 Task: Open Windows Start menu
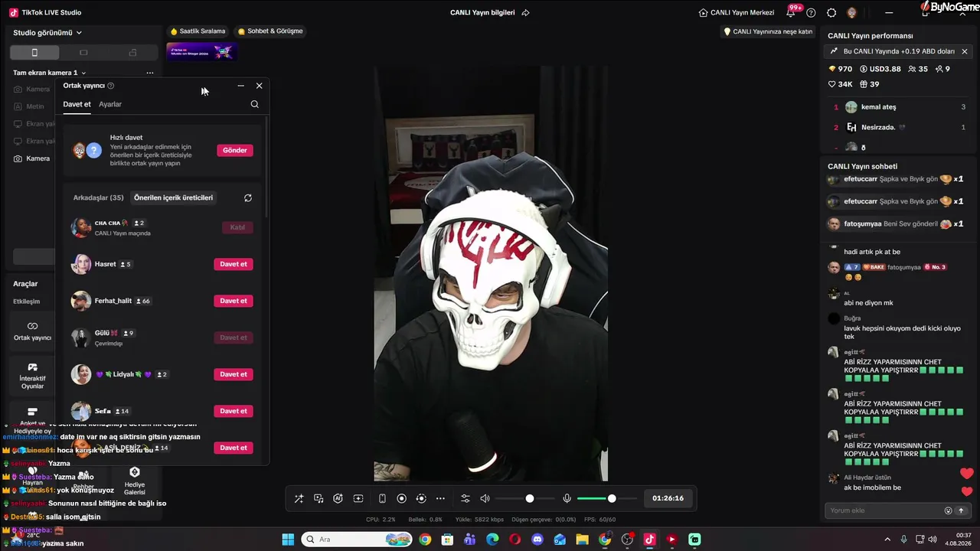click(288, 540)
